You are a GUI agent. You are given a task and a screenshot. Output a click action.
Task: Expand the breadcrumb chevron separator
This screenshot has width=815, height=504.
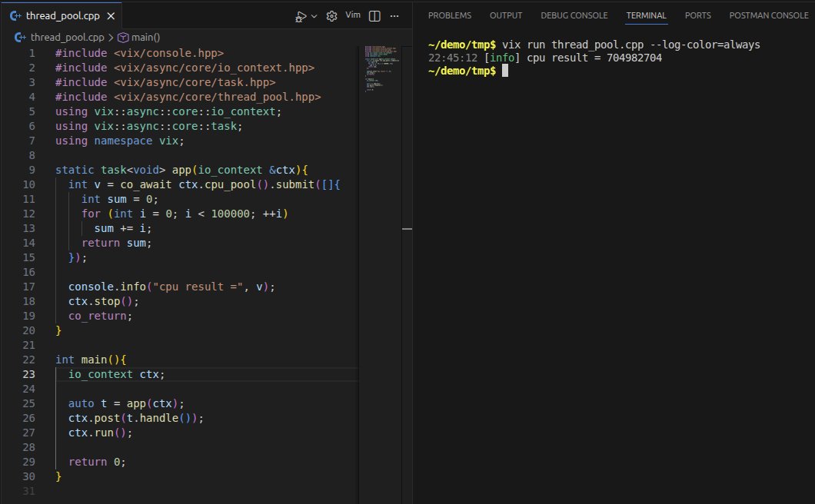click(x=111, y=38)
